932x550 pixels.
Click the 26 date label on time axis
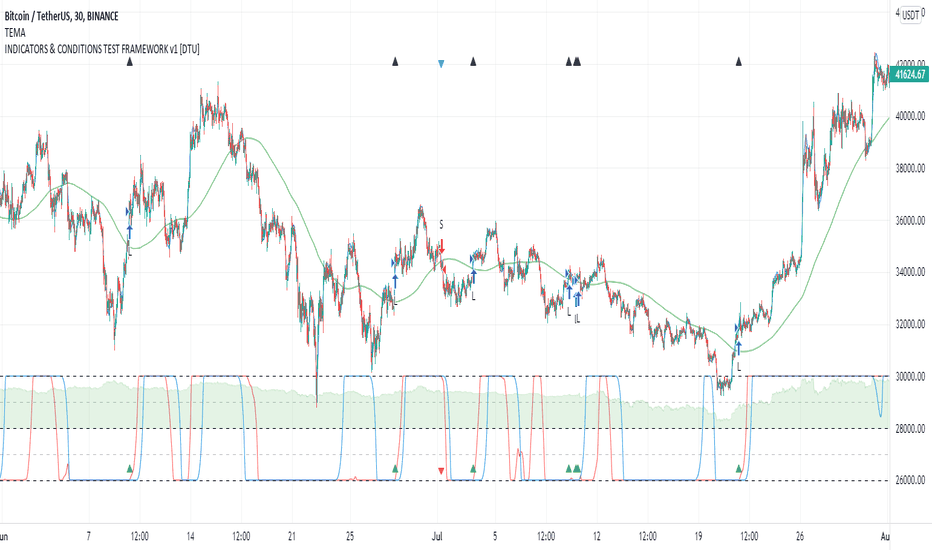pos(800,536)
